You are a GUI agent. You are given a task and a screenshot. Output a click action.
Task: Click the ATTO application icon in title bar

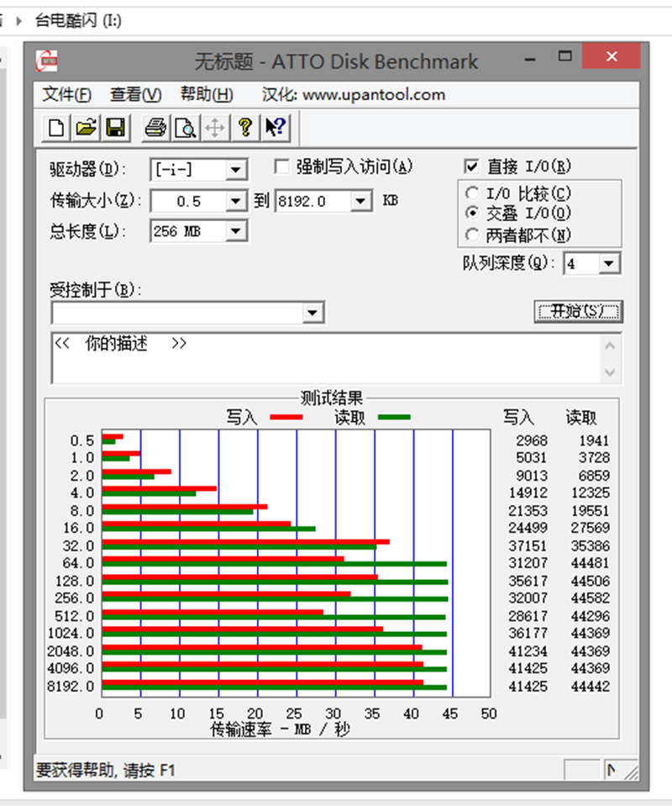coord(47,61)
